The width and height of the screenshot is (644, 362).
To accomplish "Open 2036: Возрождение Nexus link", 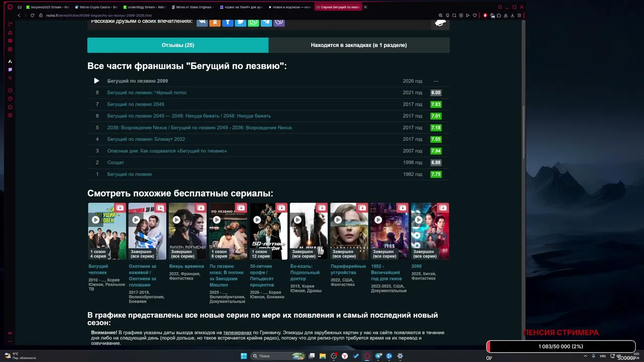I will [199, 128].
